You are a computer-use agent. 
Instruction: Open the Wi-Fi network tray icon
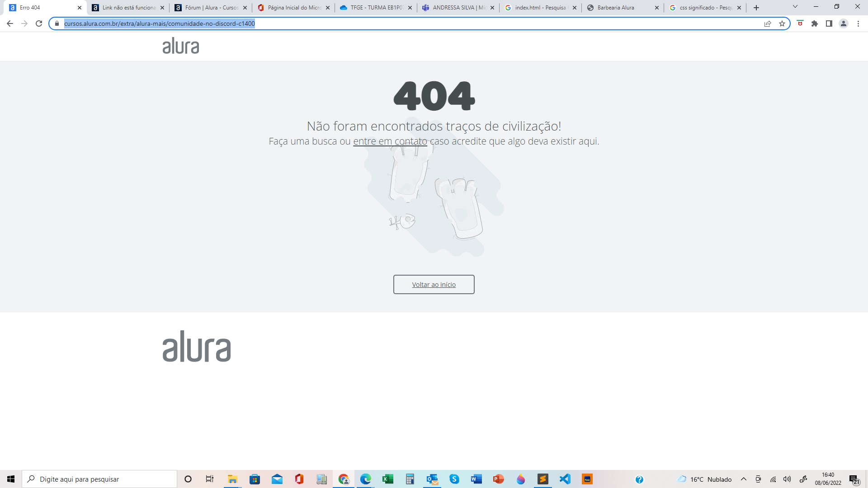pos(773,479)
